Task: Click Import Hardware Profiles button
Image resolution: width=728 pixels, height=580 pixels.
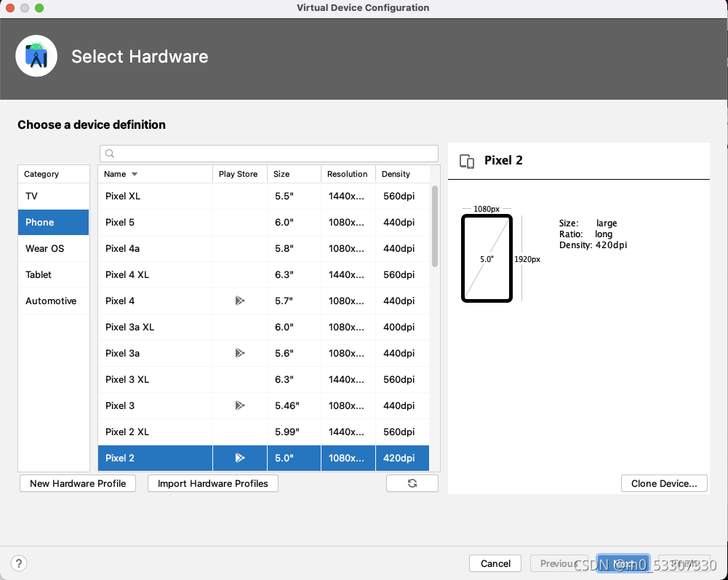Action: [x=212, y=483]
